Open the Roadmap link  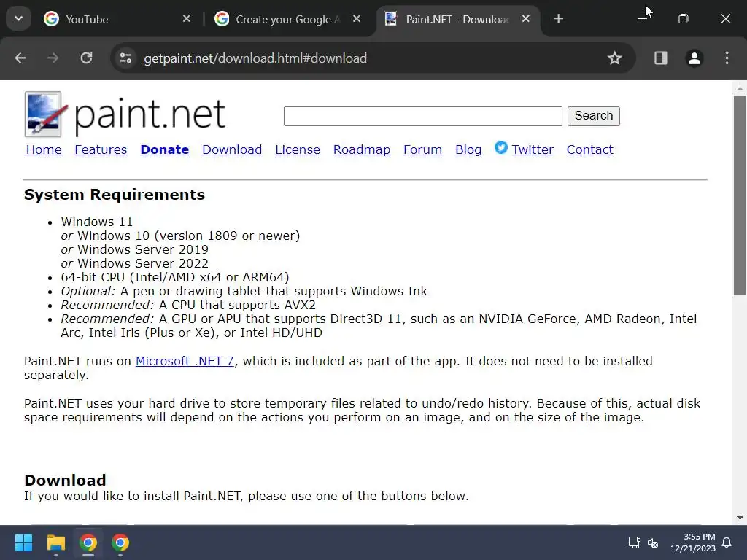[362, 149]
